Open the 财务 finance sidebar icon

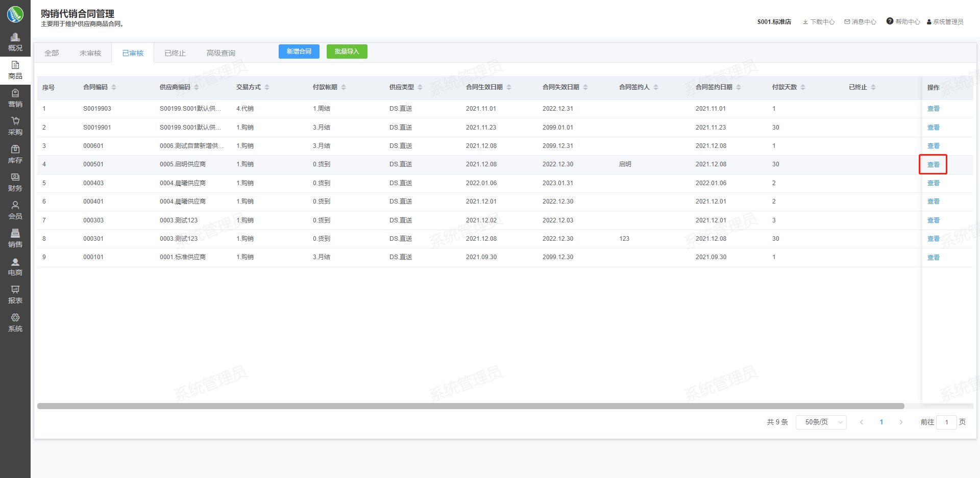click(x=15, y=178)
